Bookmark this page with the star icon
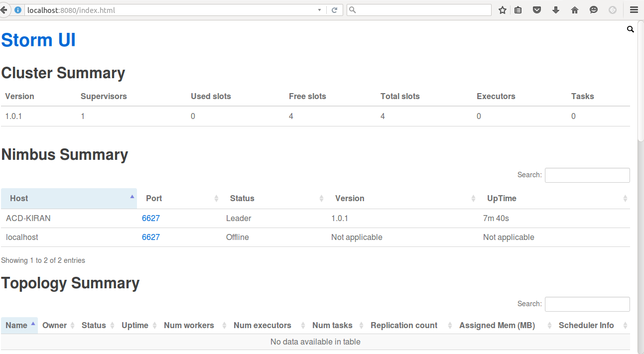Viewport: 644px width, 354px height. [x=502, y=9]
